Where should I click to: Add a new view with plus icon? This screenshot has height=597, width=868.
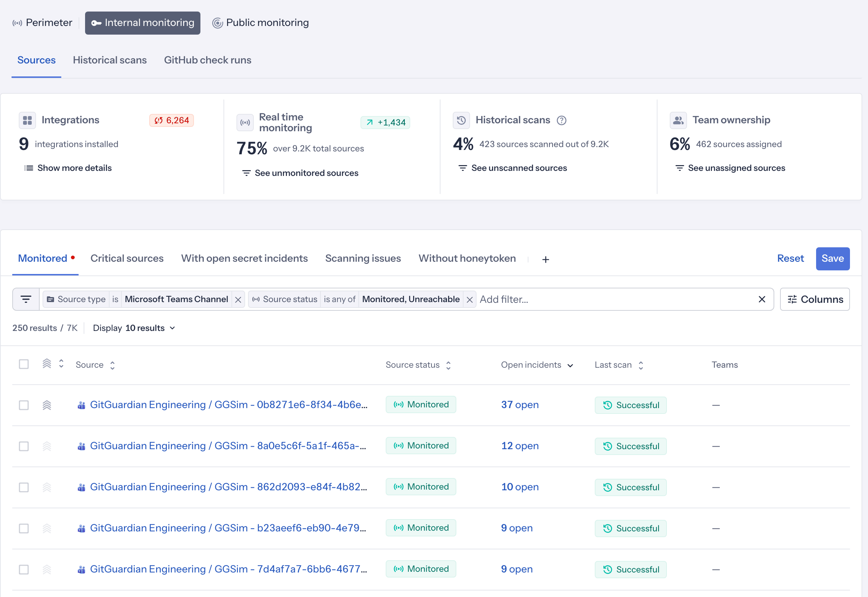546,260
